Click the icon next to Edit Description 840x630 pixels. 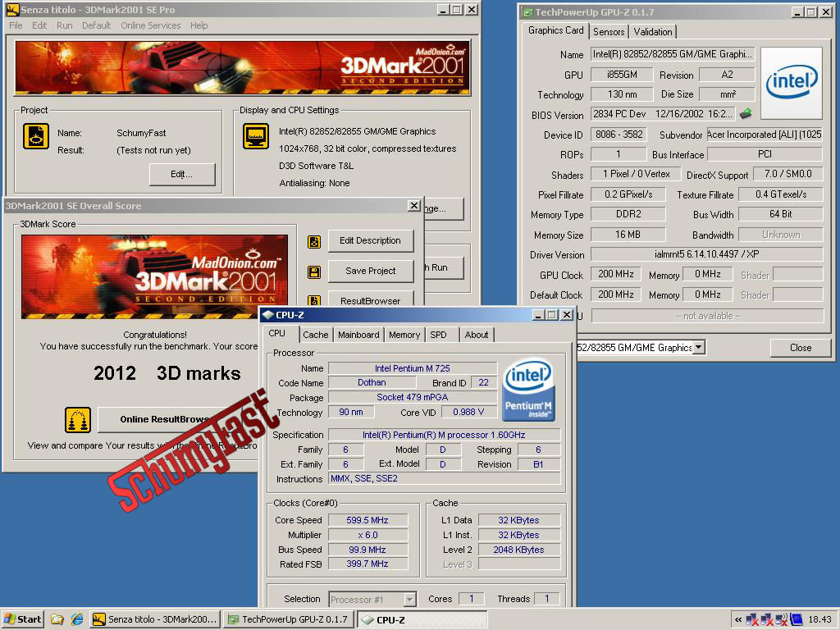[314, 242]
